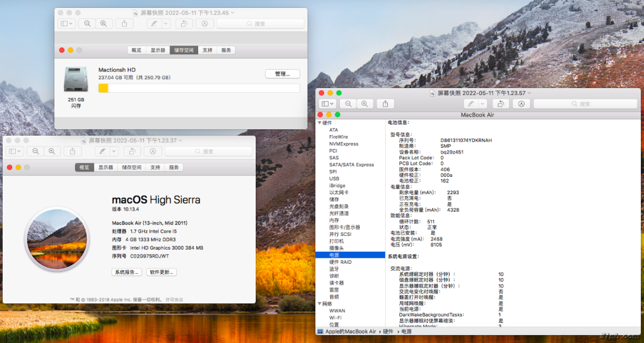Open the highlight pen options arrow in the 1.23.45 window
The width and height of the screenshot is (644, 343).
pyautogui.click(x=166, y=24)
